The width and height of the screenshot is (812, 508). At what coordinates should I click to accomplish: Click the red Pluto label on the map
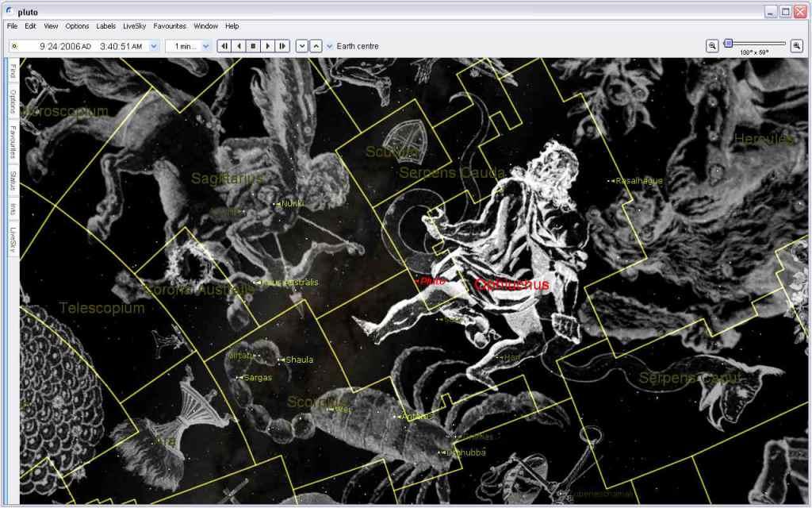coord(433,281)
